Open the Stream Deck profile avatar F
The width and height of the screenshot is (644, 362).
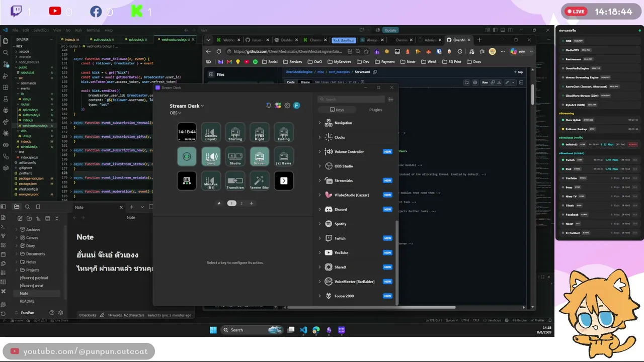(x=297, y=106)
